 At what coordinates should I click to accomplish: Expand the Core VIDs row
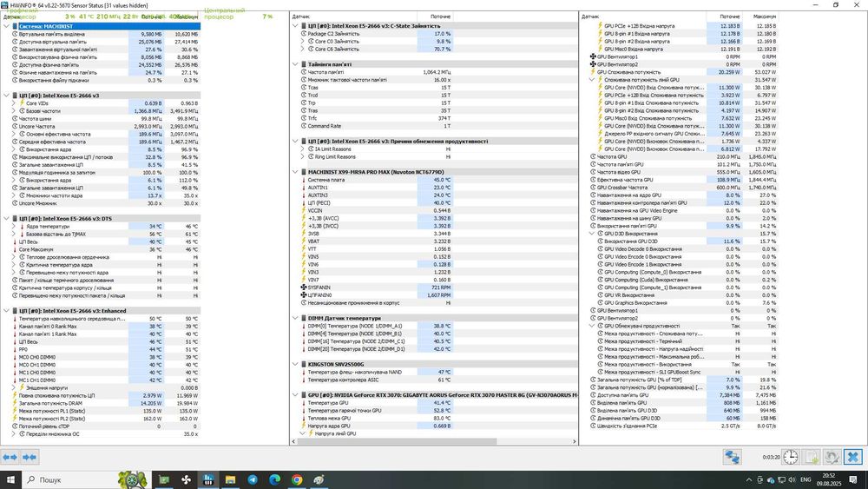click(15, 103)
